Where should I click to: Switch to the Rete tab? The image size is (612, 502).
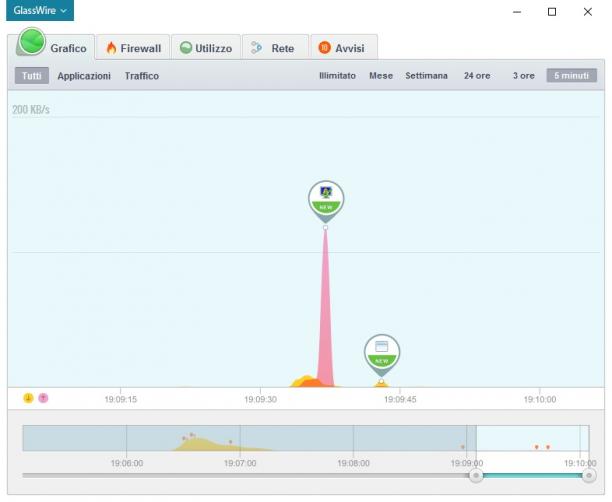click(275, 48)
